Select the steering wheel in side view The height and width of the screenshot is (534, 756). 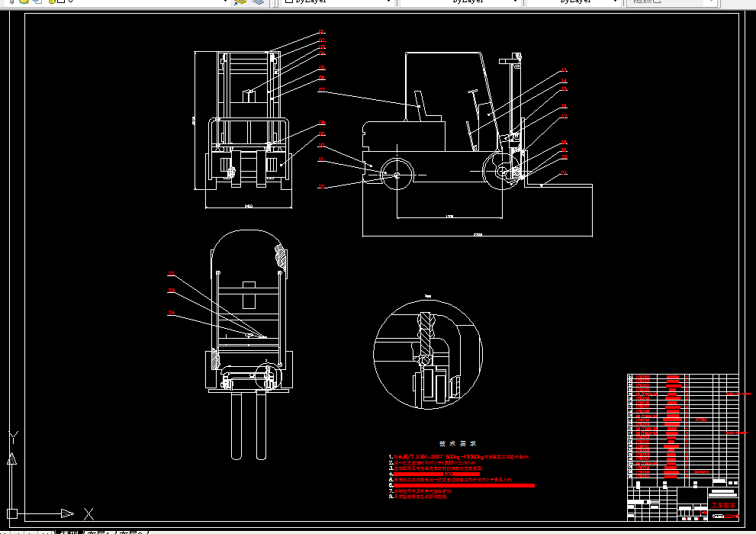(x=472, y=92)
